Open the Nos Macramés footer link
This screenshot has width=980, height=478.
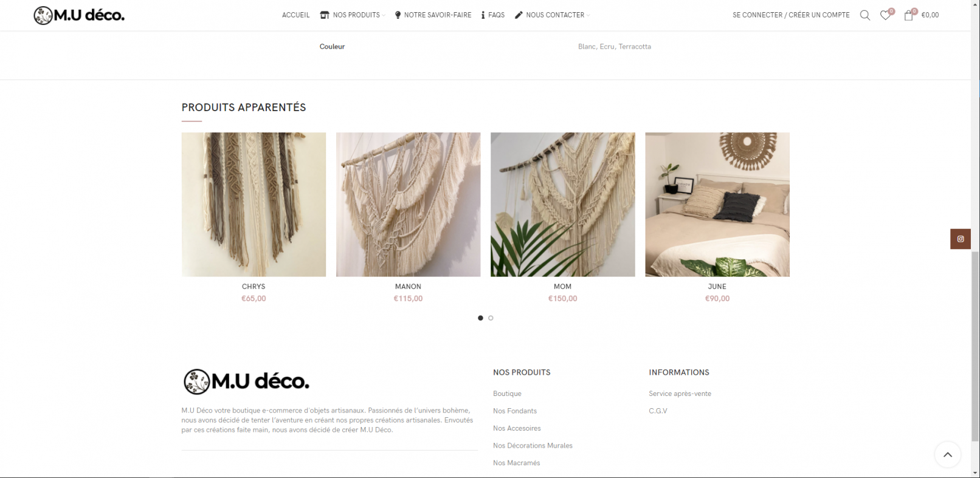(x=516, y=463)
